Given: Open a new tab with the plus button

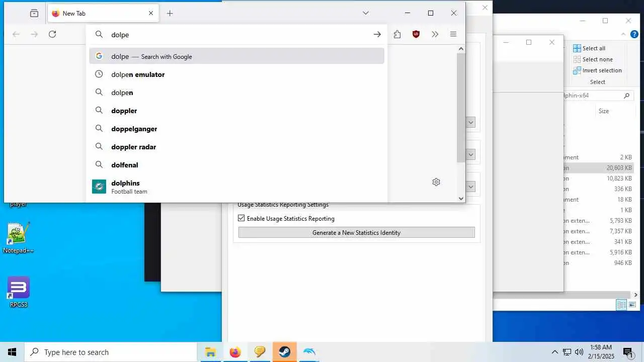Looking at the screenshot, I should click(x=170, y=14).
